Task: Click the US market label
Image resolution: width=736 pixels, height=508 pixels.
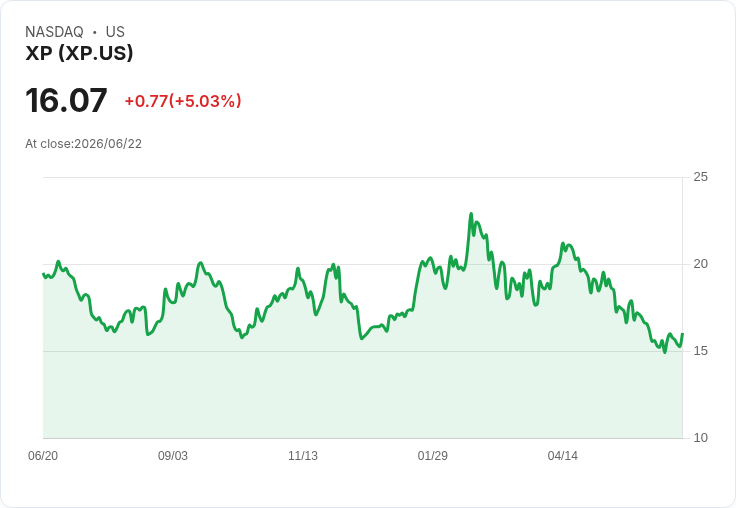Action: [x=115, y=31]
